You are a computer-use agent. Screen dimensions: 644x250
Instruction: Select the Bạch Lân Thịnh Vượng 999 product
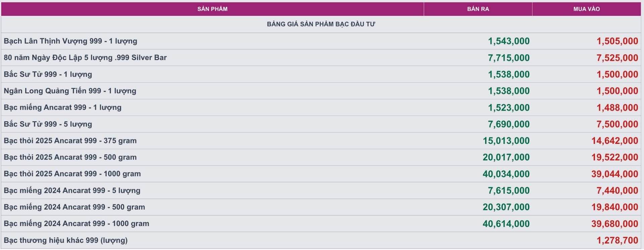click(70, 41)
